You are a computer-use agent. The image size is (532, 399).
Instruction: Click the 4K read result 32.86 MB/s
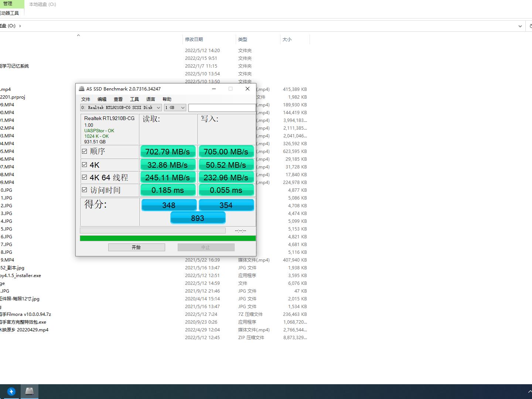[168, 165]
